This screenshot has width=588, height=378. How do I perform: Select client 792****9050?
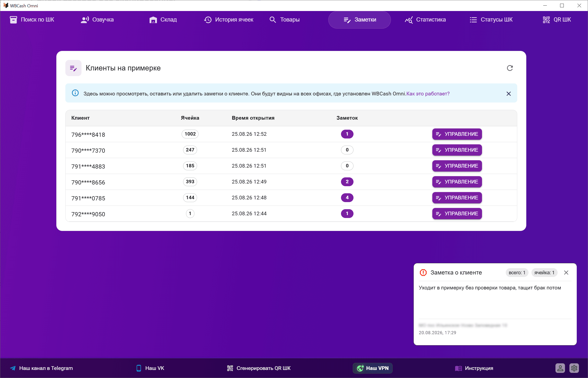coord(88,214)
